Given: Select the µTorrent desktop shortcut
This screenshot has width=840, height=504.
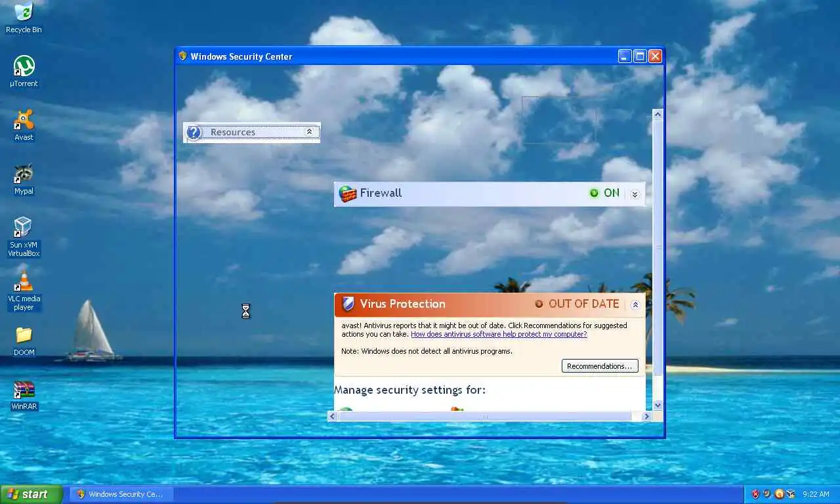Looking at the screenshot, I should click(24, 72).
